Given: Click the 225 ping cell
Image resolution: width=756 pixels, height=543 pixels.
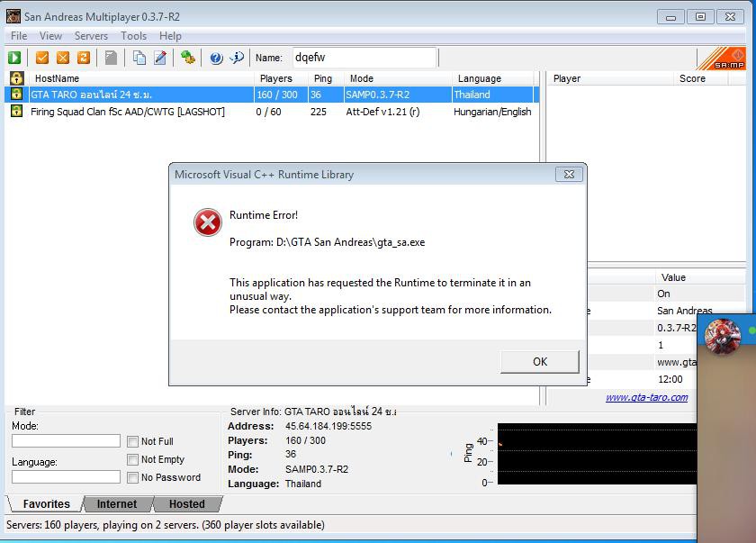Looking at the screenshot, I should pos(319,112).
